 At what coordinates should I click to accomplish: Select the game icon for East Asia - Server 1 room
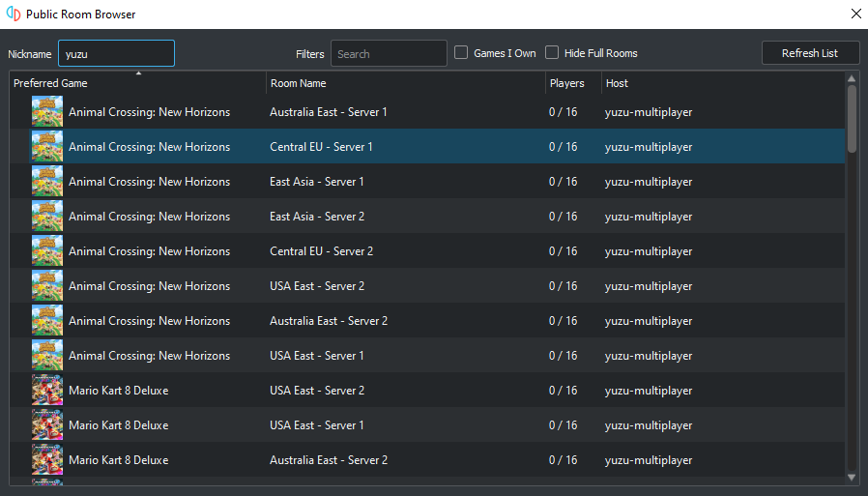coord(47,182)
